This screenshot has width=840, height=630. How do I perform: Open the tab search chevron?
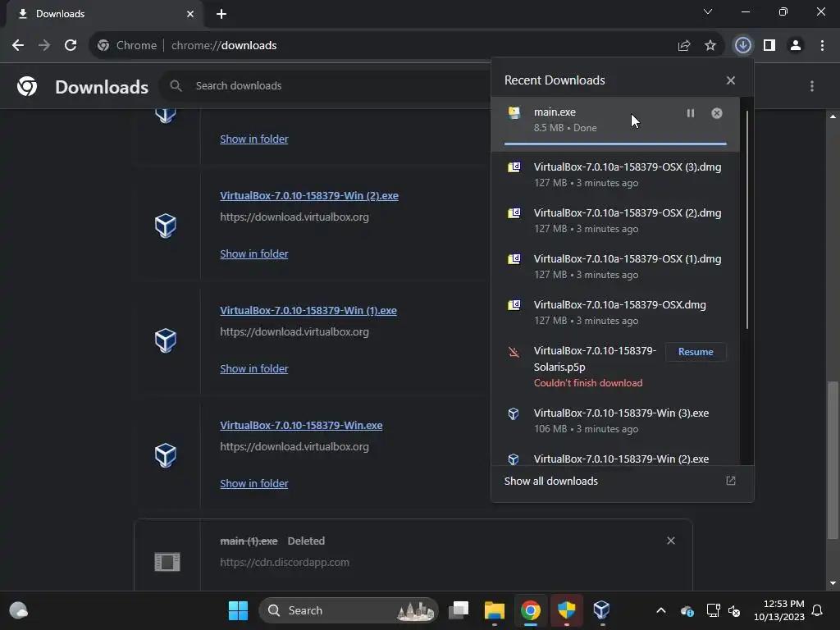(x=708, y=11)
